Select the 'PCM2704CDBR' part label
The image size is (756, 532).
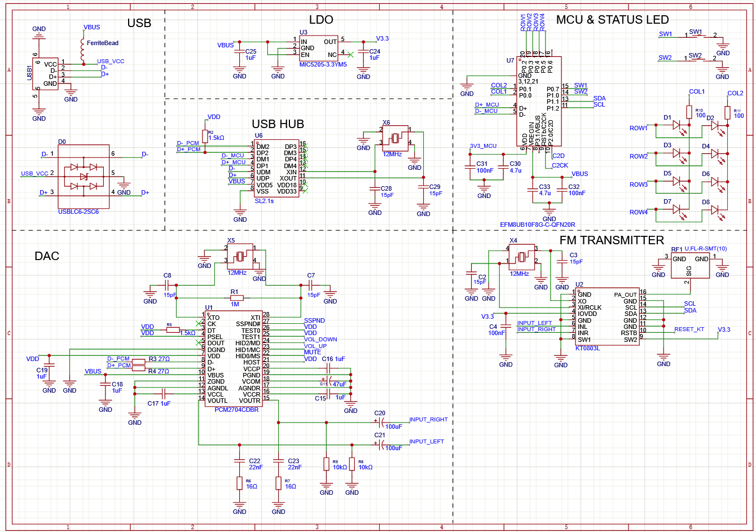(x=237, y=410)
